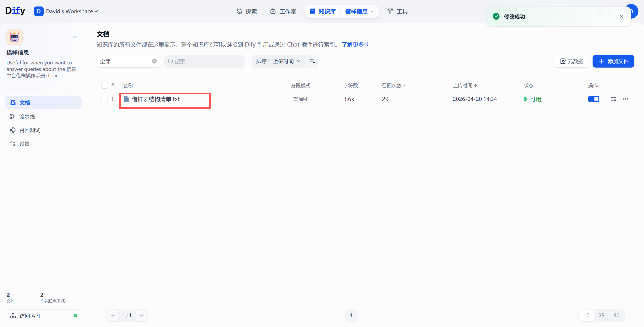Click info icon next to 个关联应用

[x=64, y=301]
